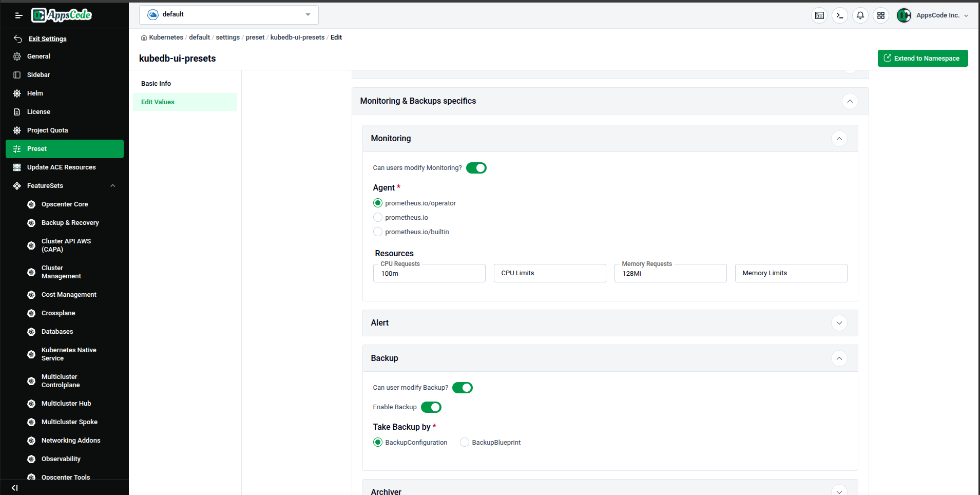This screenshot has height=495, width=980.
Task: Disable the Enable Backup toggle
Action: (431, 407)
